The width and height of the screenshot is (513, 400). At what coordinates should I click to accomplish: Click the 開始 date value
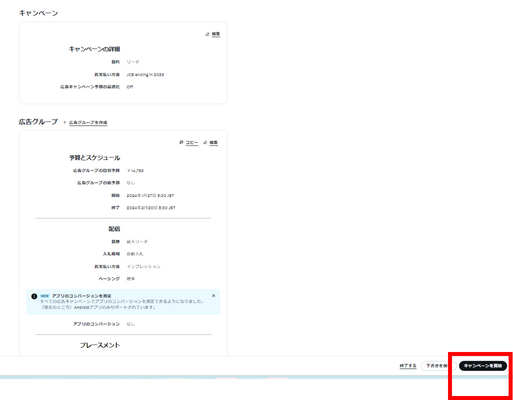(150, 196)
